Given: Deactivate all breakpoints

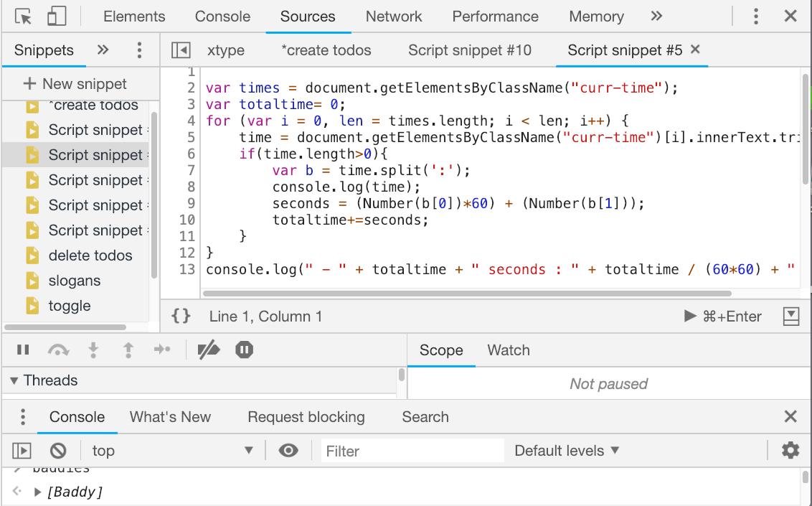Looking at the screenshot, I should click(x=209, y=350).
